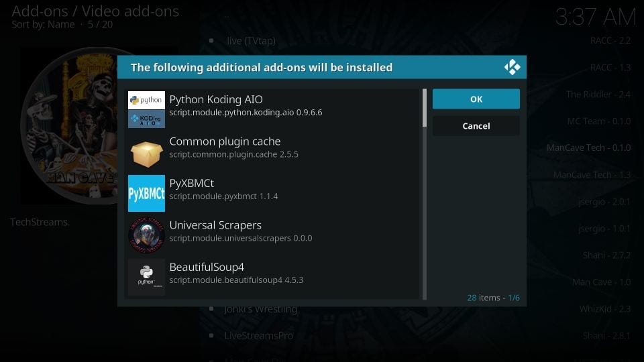The height and width of the screenshot is (362, 644).
Task: Click script.module.universalscrapers 0.0.0 text
Action: click(241, 238)
